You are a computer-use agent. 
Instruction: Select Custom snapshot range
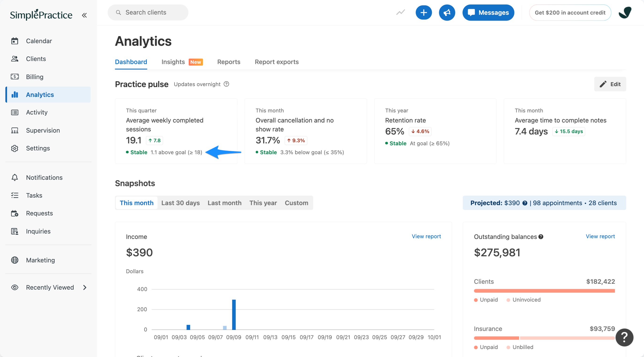pyautogui.click(x=296, y=203)
